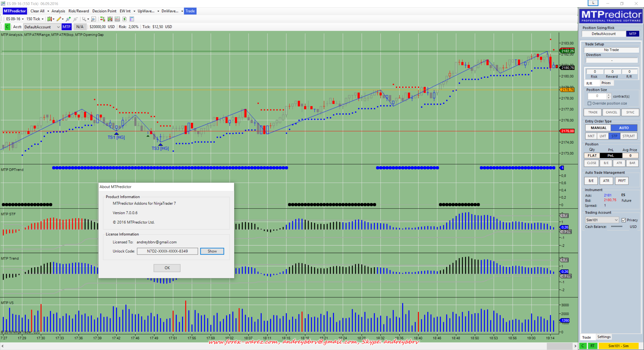Click the arrow cursor pointer tool
This screenshot has width=644, height=350.
[84, 19]
